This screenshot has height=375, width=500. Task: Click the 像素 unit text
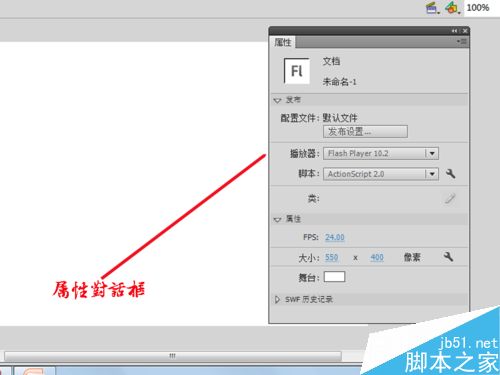[x=412, y=257]
